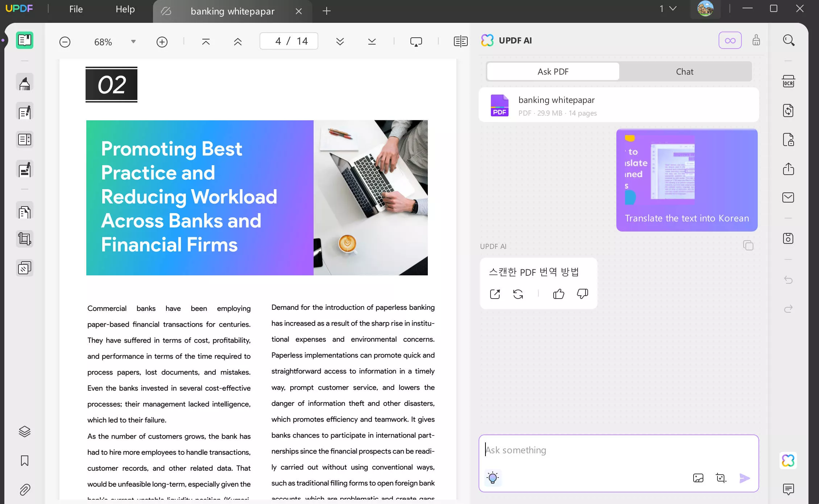Open the prompt lightbulb suggestions
Screen dimensions: 819x504
tap(493, 478)
